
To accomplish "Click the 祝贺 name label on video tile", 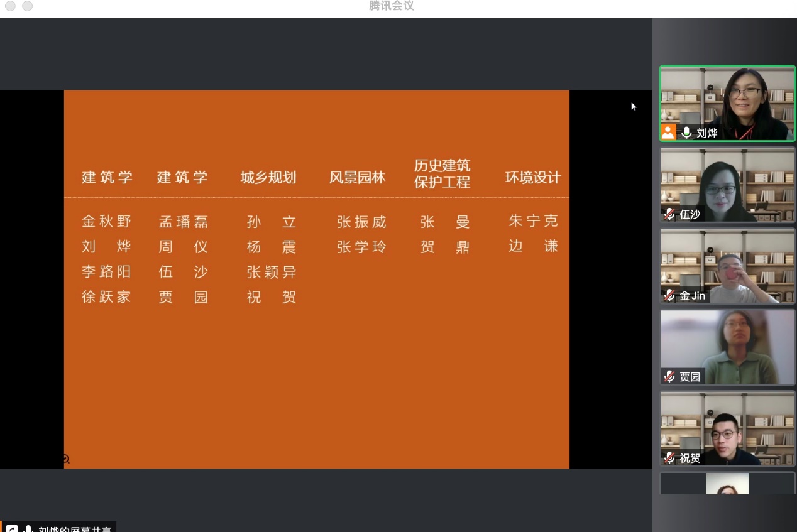I will [690, 459].
